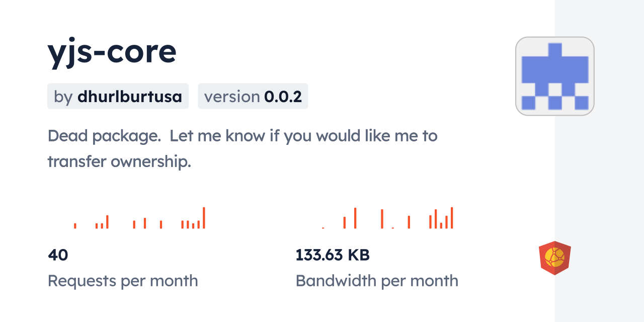Click the leftmost bar of requests chart
This screenshot has width=644, height=322.
pyautogui.click(x=75, y=226)
